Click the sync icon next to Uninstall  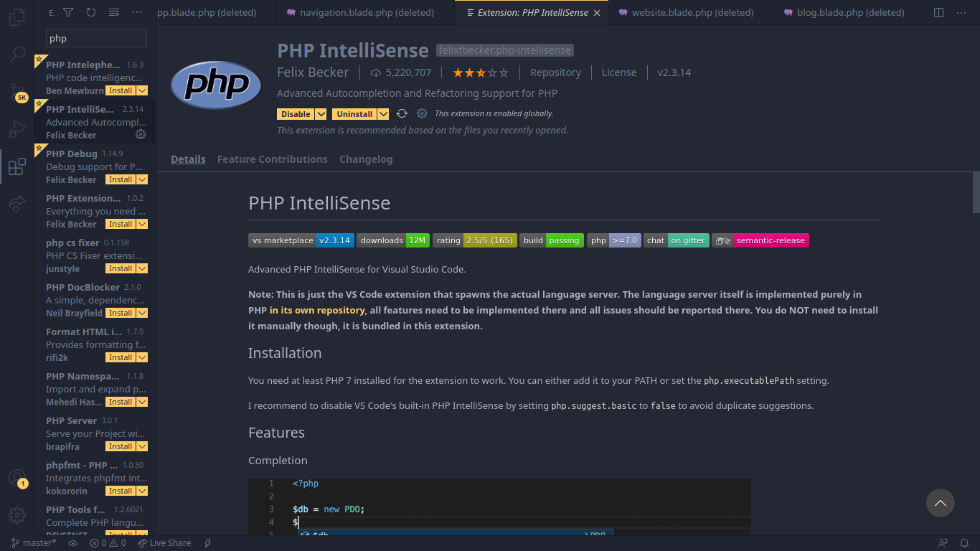(x=402, y=114)
